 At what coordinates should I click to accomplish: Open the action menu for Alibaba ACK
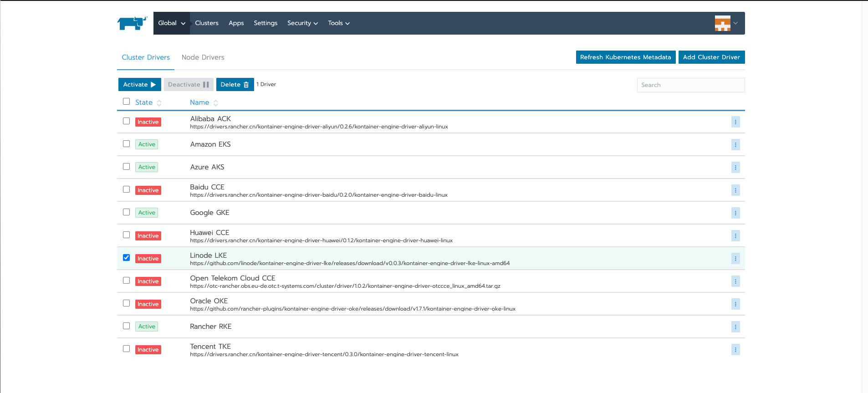(735, 122)
